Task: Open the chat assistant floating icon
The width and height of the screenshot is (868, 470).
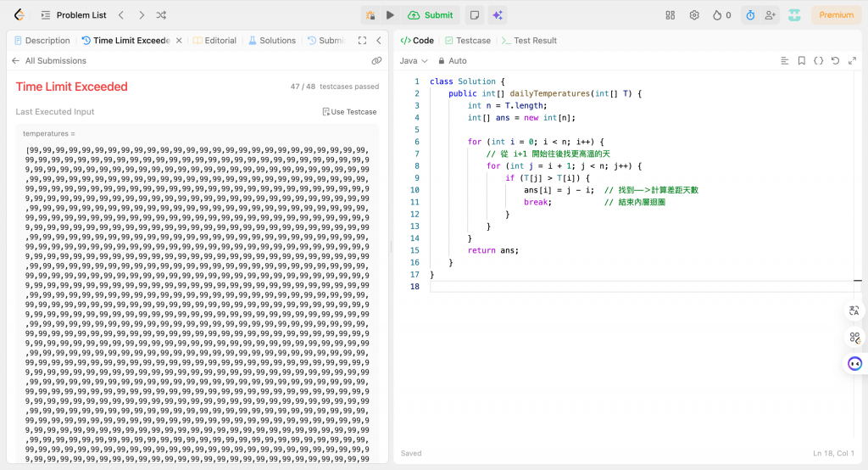Action: [x=854, y=364]
